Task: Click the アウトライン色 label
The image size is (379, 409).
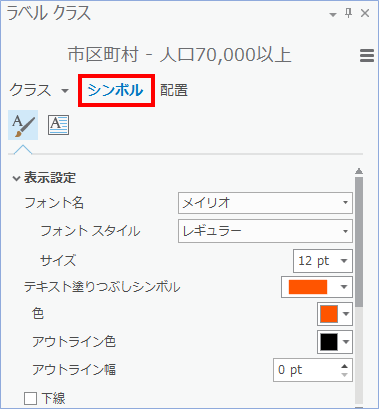Action: coord(74,342)
